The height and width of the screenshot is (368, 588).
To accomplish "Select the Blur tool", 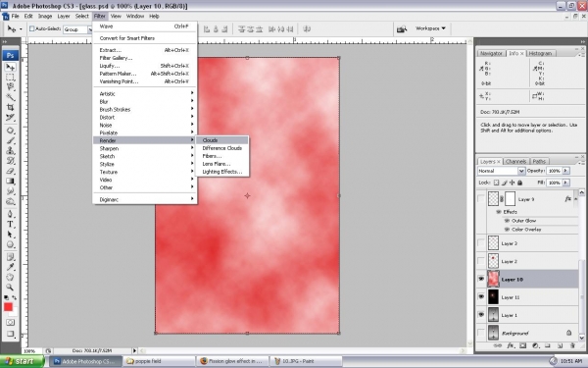I will point(10,191).
